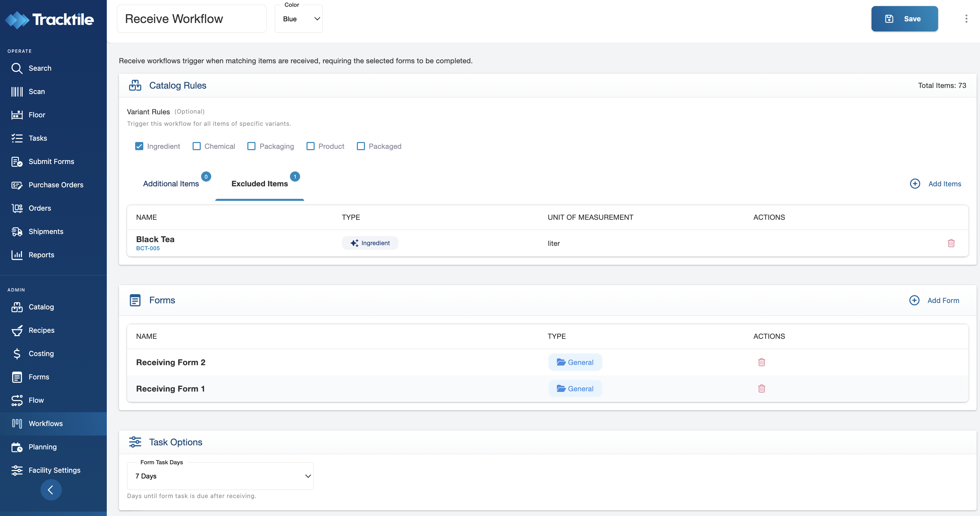
Task: Open the kebab more-options menu
Action: tap(966, 19)
